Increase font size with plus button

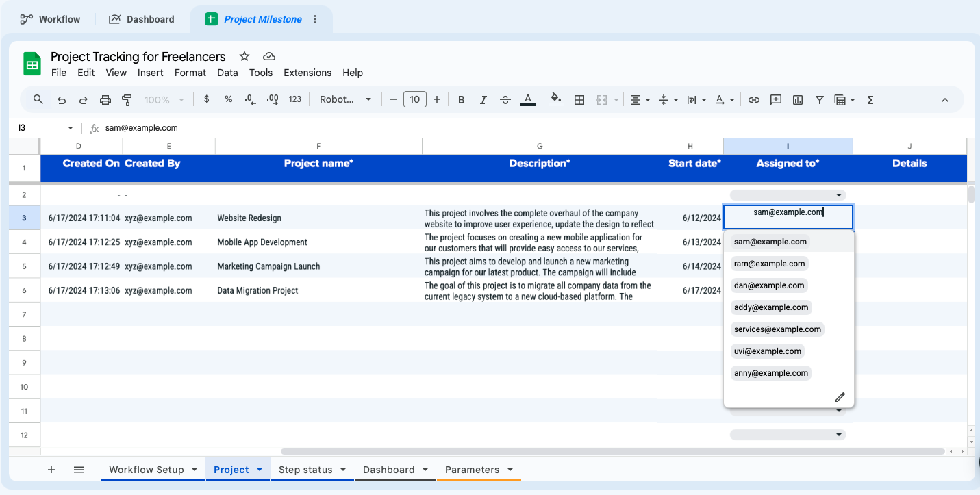tap(437, 100)
